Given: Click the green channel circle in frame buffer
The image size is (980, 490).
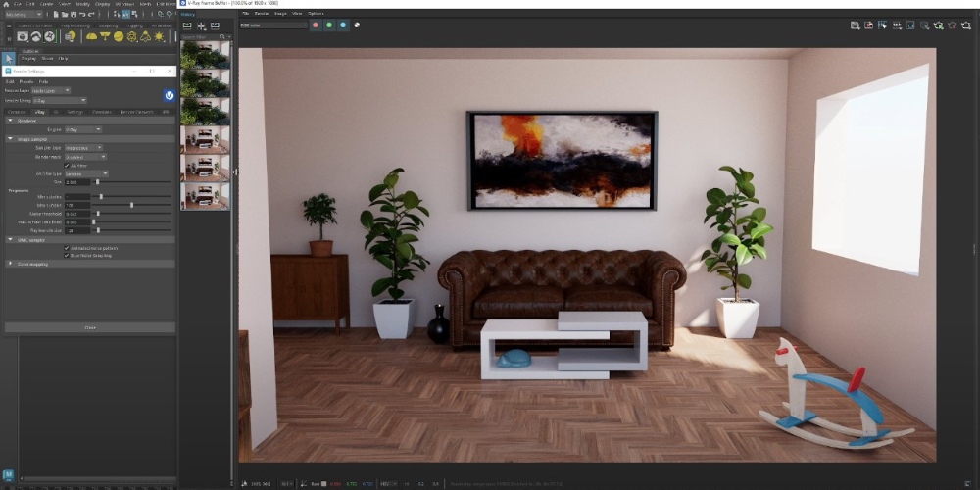Looking at the screenshot, I should (329, 25).
